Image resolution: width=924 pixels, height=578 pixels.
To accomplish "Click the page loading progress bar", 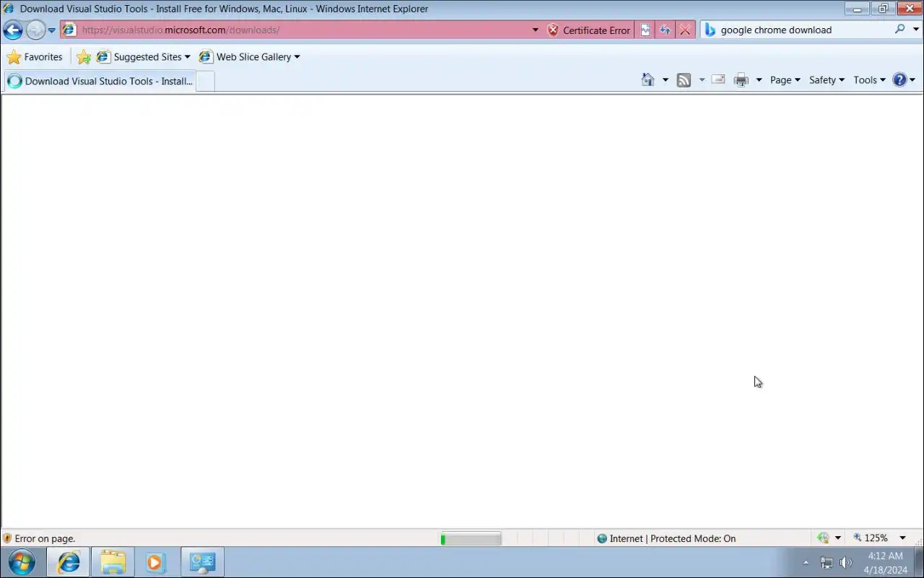I will click(x=471, y=538).
